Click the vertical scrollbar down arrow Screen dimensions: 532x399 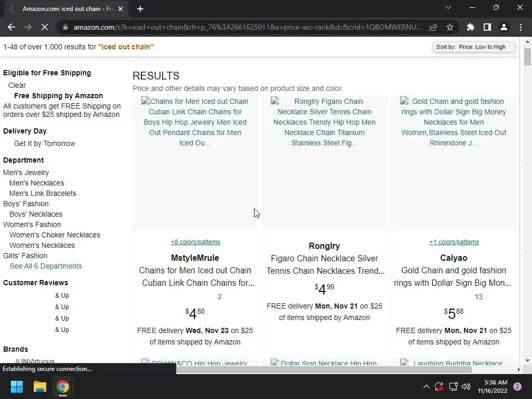pos(527,361)
